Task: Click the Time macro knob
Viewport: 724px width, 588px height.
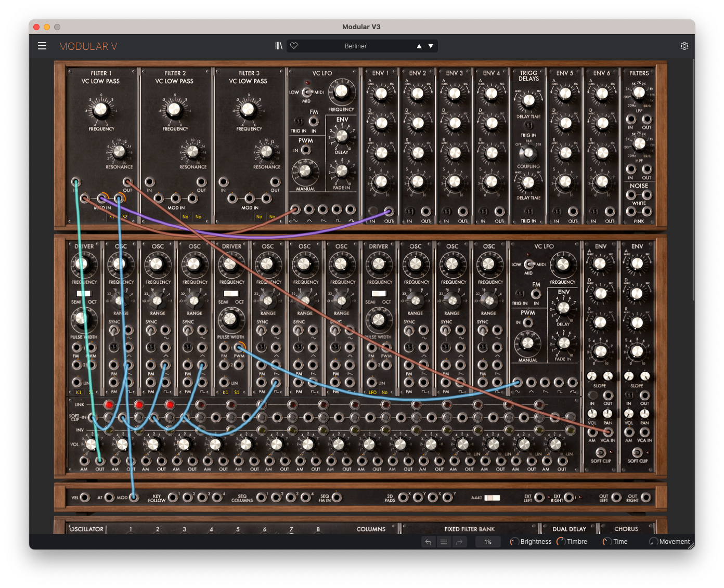Action: coord(606,542)
